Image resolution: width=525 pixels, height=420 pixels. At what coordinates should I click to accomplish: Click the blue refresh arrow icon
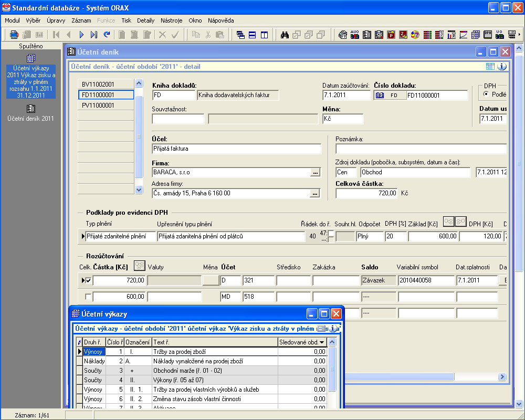(107, 35)
